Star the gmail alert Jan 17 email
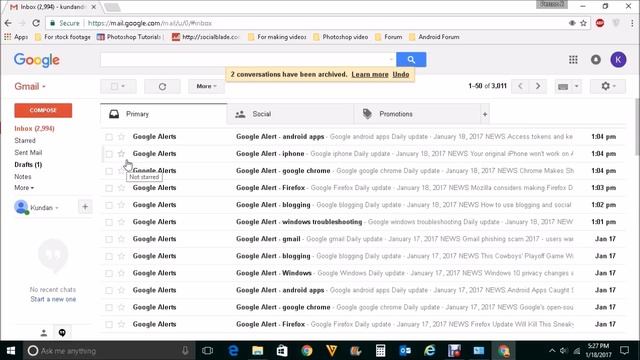The height and width of the screenshot is (360, 640). click(x=121, y=239)
